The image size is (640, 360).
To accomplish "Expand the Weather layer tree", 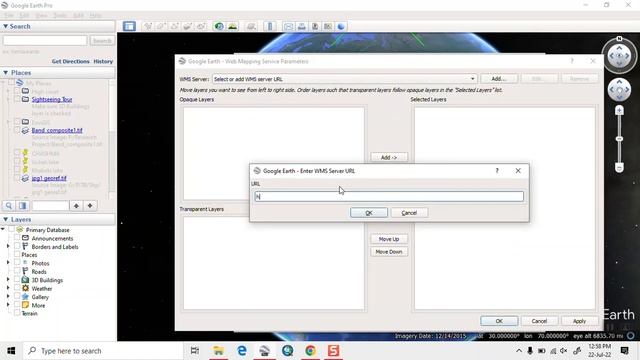I will point(8,288).
